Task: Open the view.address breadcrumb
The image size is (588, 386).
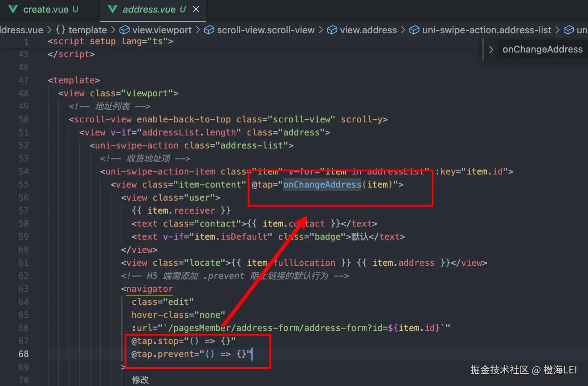Action: 368,30
